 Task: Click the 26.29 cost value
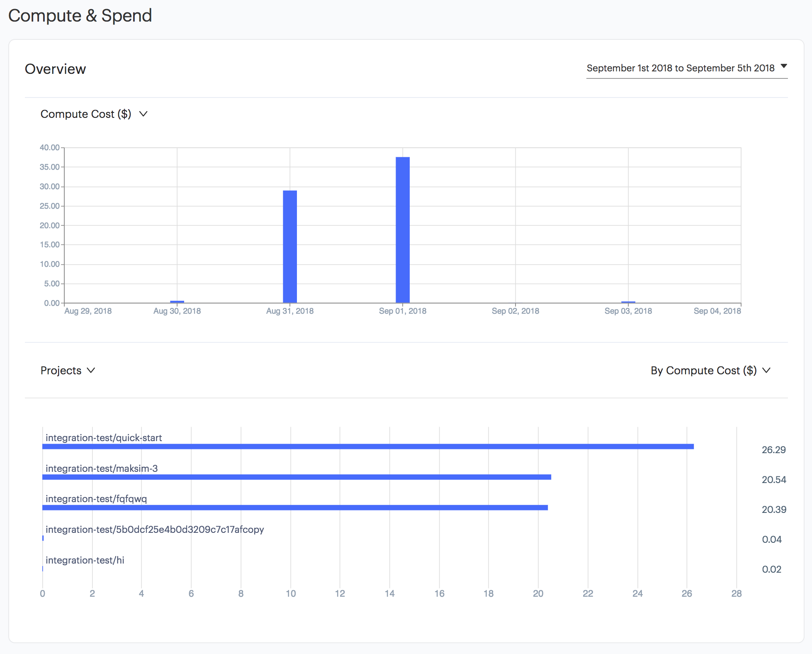774,450
